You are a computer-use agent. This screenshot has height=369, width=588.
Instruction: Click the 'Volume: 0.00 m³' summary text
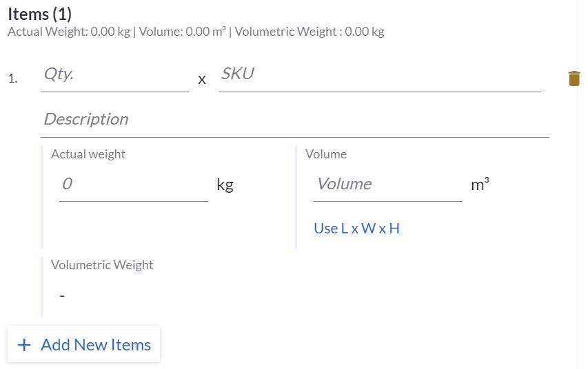coord(181,32)
